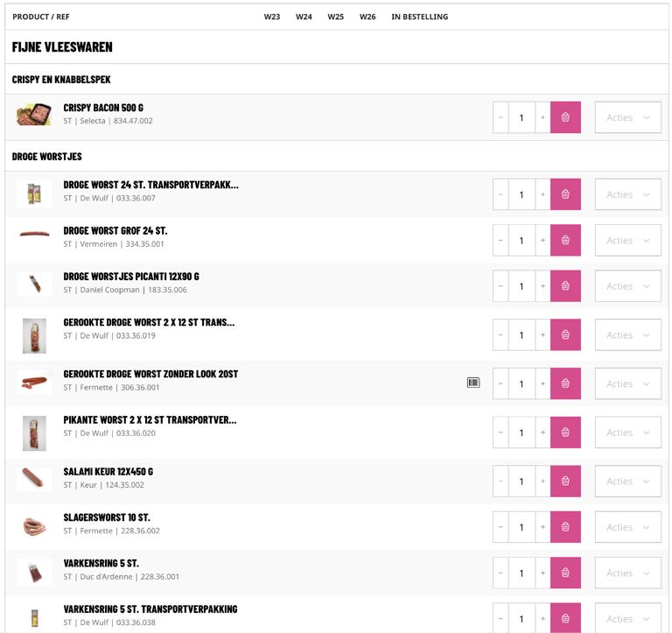The height and width of the screenshot is (633, 672).
Task: Click barcode icon on Gerookte Droge Worst Zonder Look
Action: 473,383
